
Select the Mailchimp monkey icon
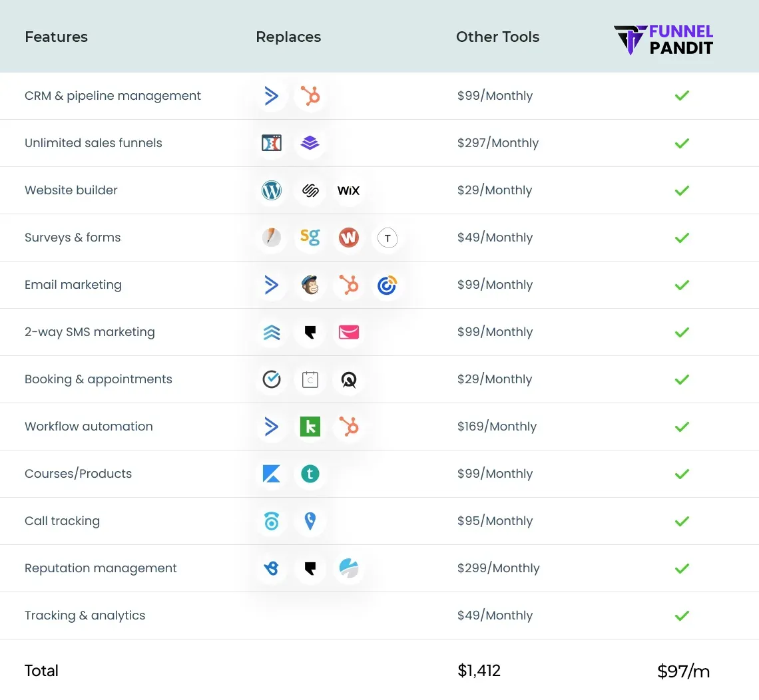tap(310, 285)
